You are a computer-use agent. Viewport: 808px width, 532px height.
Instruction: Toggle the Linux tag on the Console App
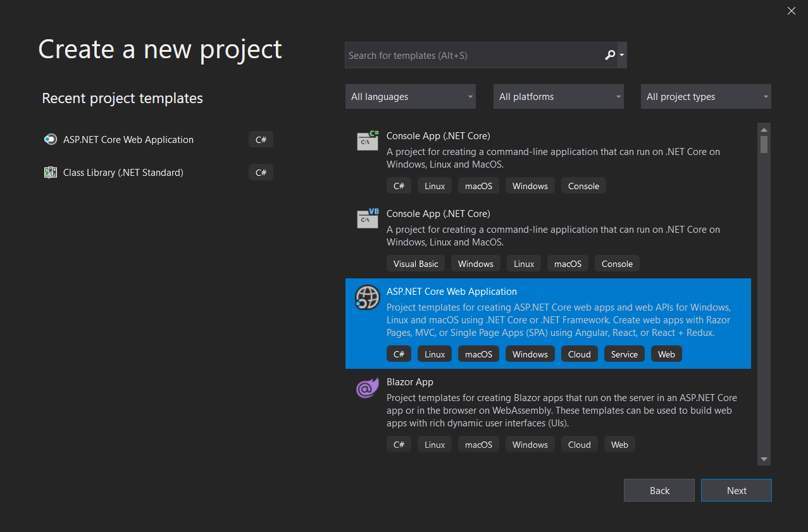pos(434,185)
